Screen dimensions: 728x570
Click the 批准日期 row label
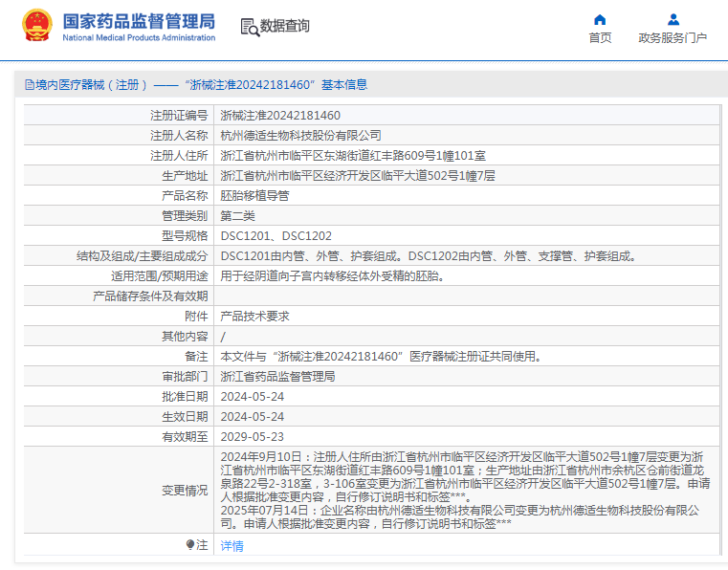tap(185, 397)
